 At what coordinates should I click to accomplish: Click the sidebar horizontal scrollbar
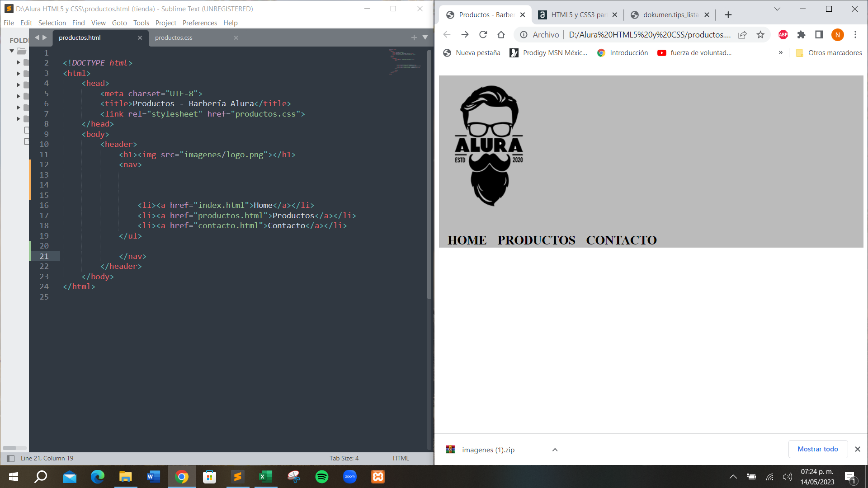(9, 448)
